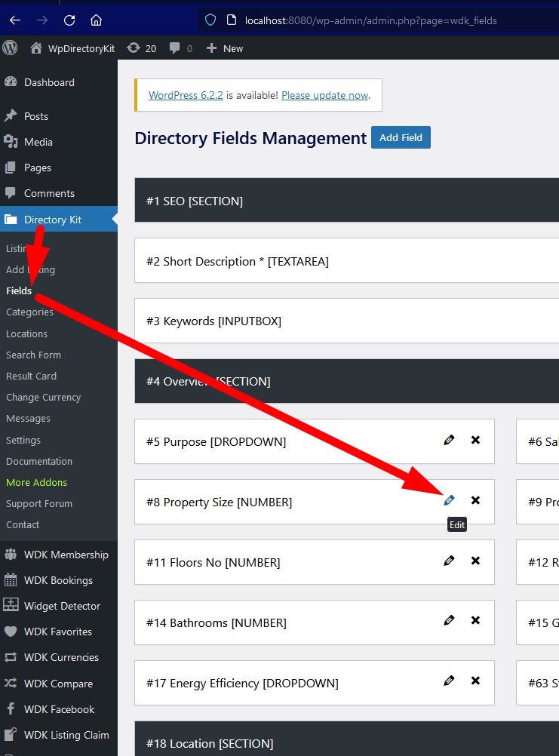Open Documentation submenu item
This screenshot has height=756, width=559.
pyautogui.click(x=39, y=462)
